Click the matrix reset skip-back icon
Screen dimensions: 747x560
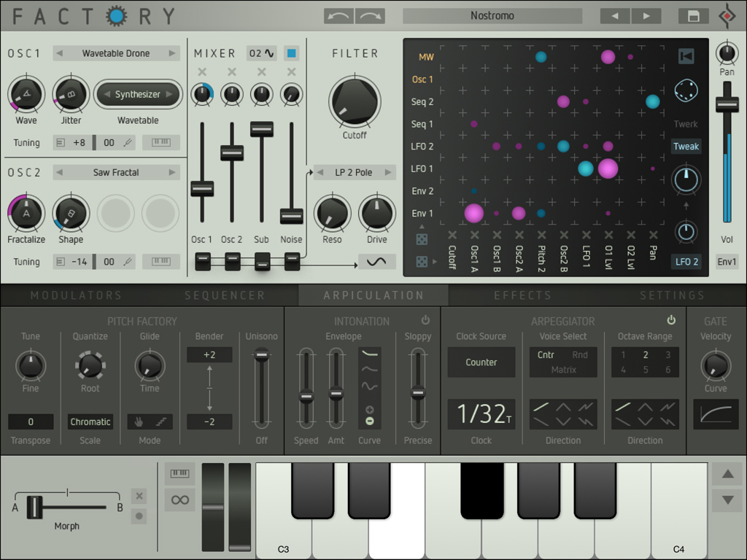pos(686,56)
